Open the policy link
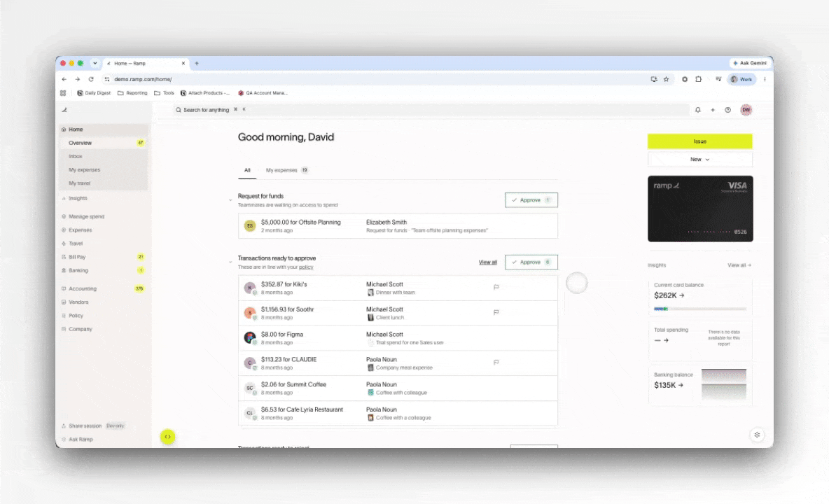The image size is (829, 504). pyautogui.click(x=306, y=267)
